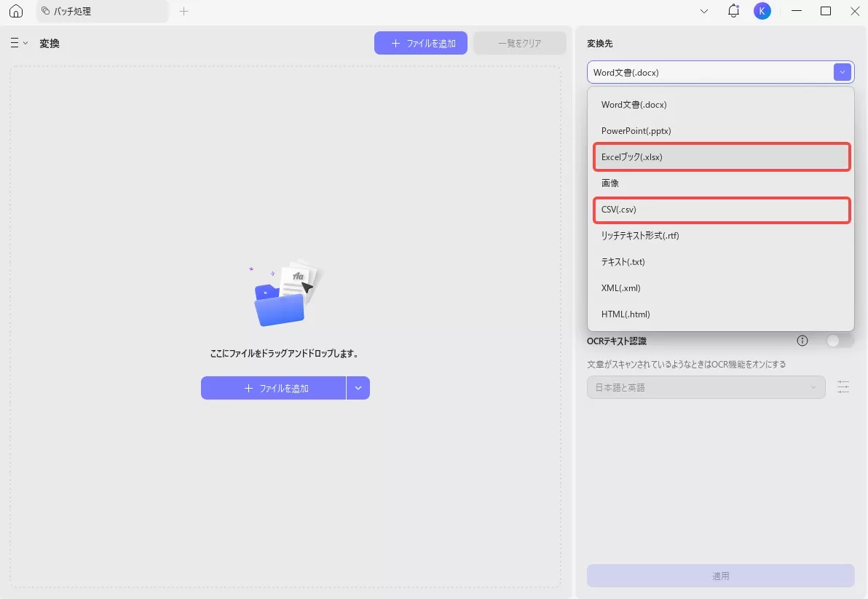Click the OCRテキスト認識 label
Viewport: 868px width, 599px height.
(x=617, y=341)
